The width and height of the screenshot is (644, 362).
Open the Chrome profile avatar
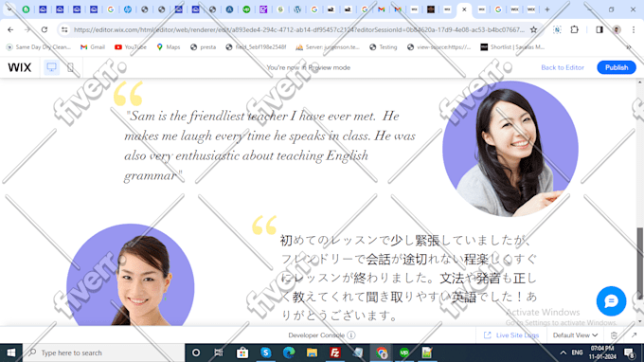tap(617, 29)
